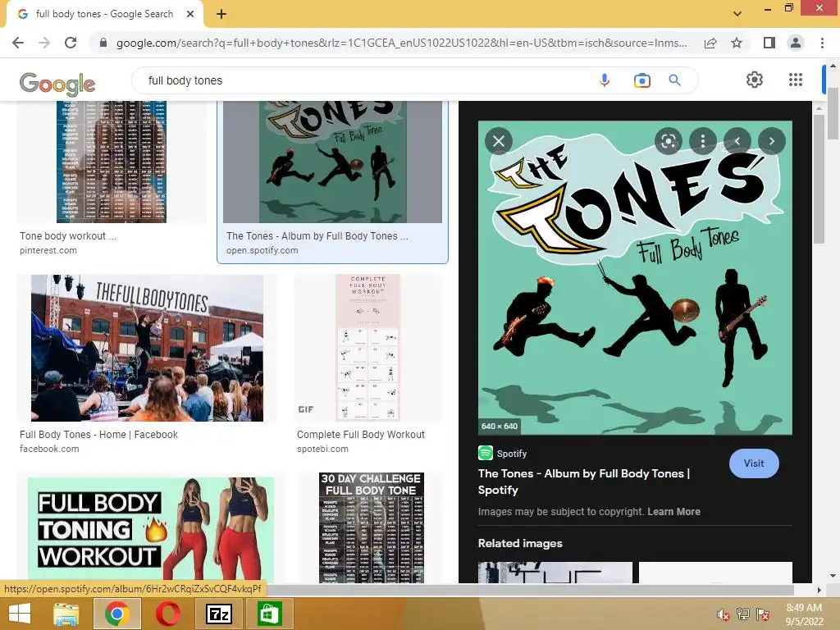This screenshot has height=630, width=840.
Task: Open Full Body Toning Workout thumbnail
Action: [151, 529]
